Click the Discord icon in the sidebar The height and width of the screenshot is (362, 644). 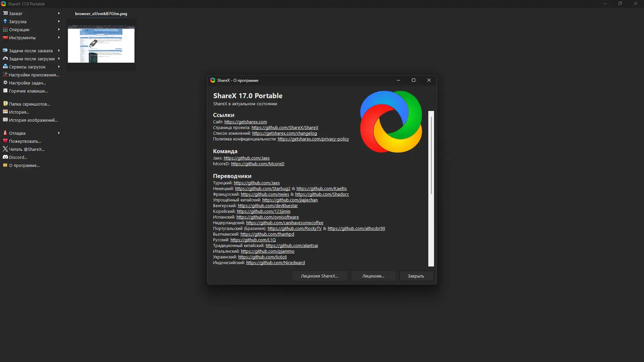click(5, 157)
